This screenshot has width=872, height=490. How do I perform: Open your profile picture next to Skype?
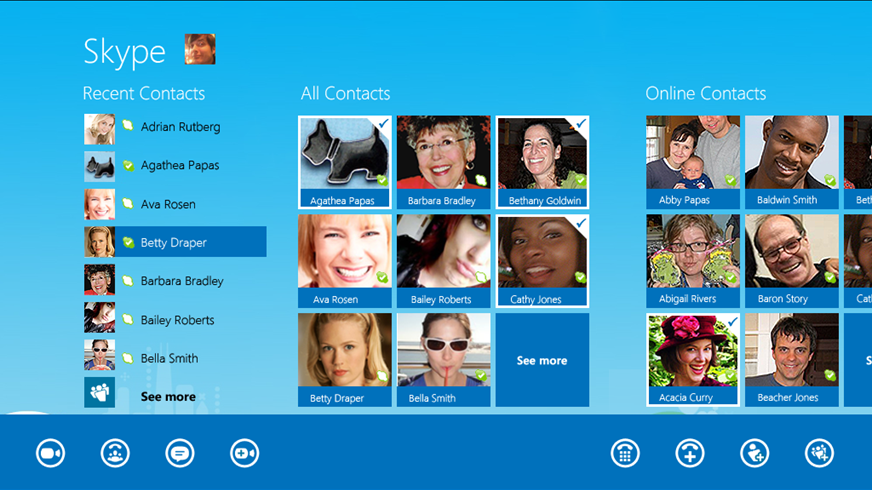(x=200, y=49)
